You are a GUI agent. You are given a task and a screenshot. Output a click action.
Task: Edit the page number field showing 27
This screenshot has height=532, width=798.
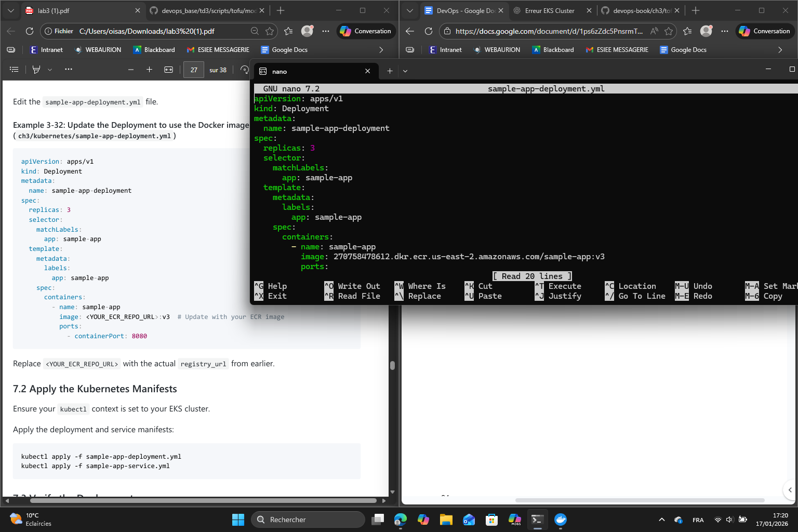tap(193, 69)
